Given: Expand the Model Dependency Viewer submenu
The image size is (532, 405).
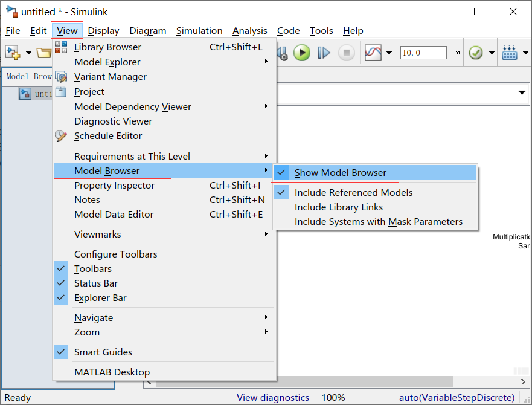Looking at the screenshot, I should click(x=164, y=106).
